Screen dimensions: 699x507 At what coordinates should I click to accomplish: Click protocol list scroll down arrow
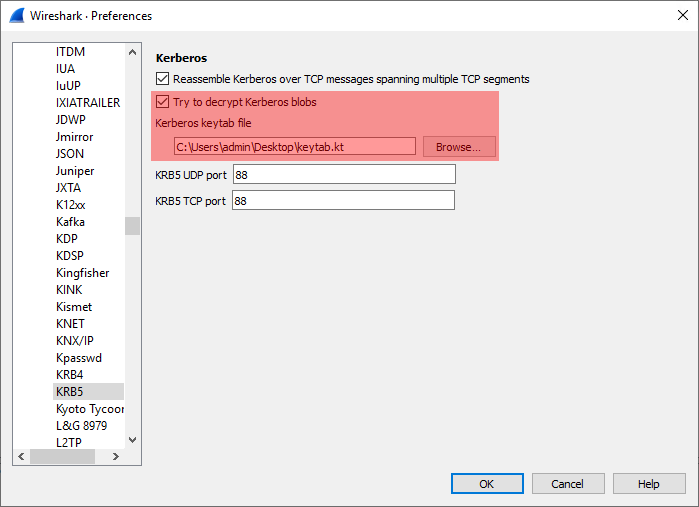coord(132,440)
